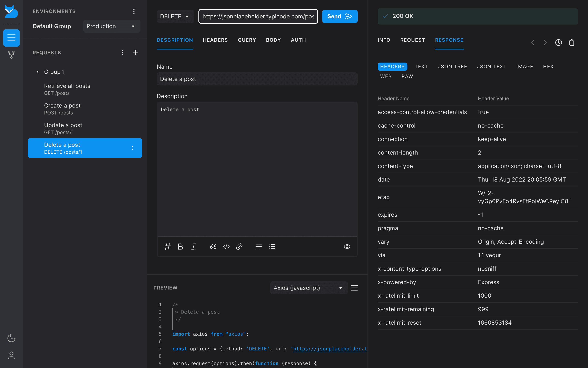Image resolution: width=588 pixels, height=368 pixels.
Task: Open the git branch sidebar icon
Action: (x=11, y=55)
